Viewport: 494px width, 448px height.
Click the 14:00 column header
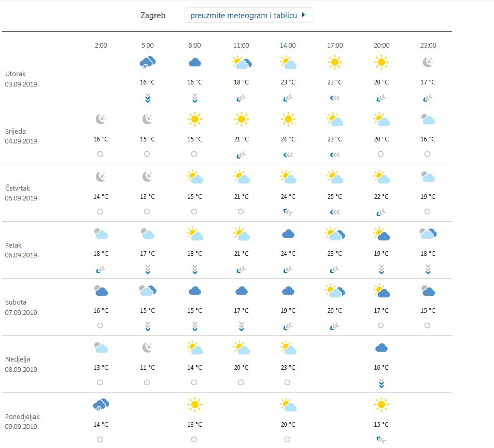pyautogui.click(x=288, y=46)
